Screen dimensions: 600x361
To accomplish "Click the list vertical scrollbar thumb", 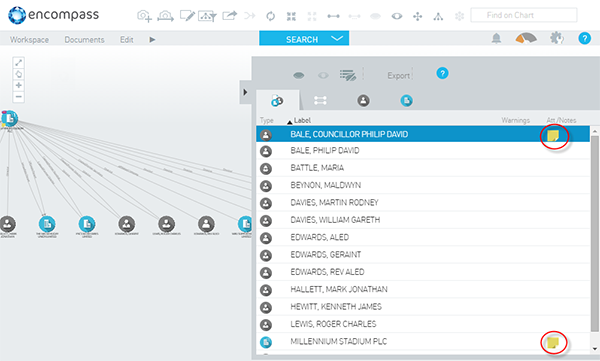I will click(x=595, y=234).
